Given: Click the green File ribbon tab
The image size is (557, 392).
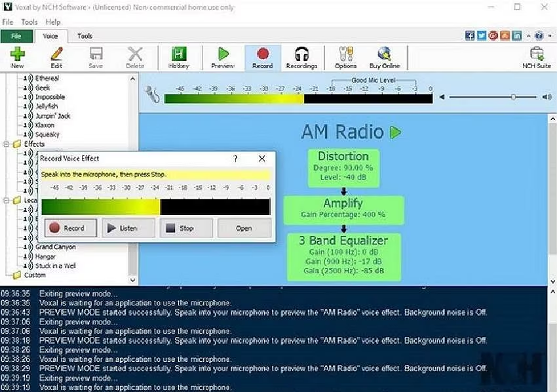Looking at the screenshot, I should (16, 36).
